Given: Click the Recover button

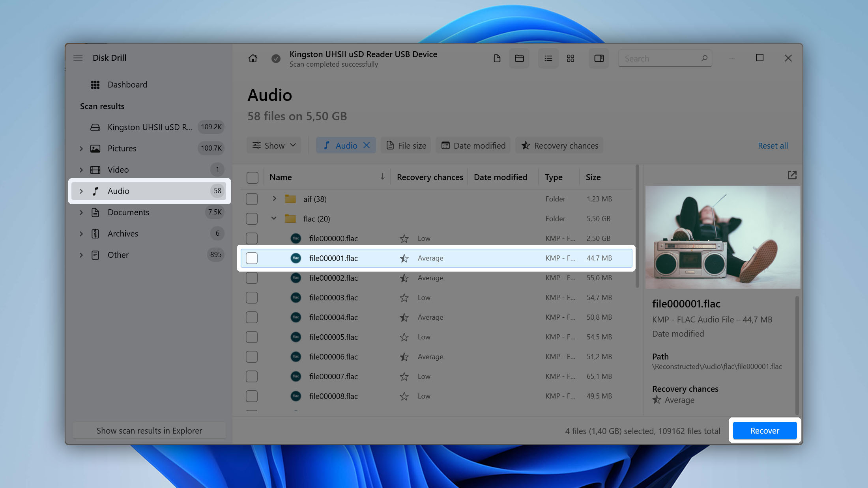Looking at the screenshot, I should [x=765, y=430].
